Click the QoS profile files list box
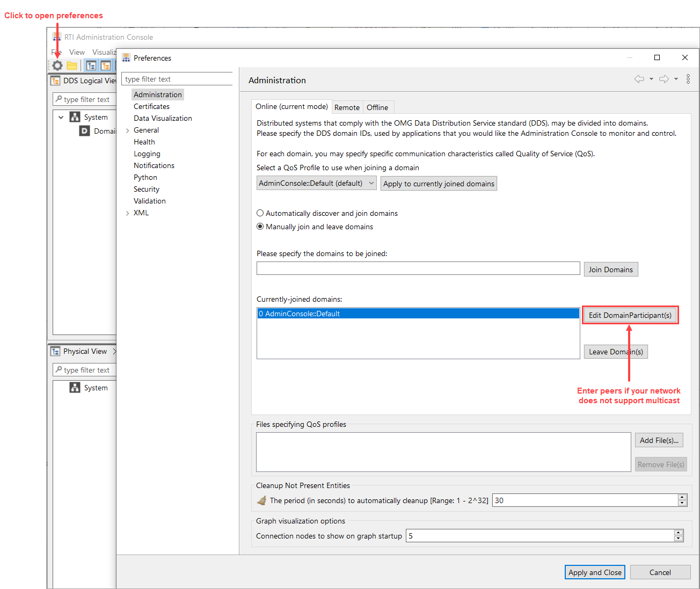This screenshot has height=589, width=700. [443, 452]
